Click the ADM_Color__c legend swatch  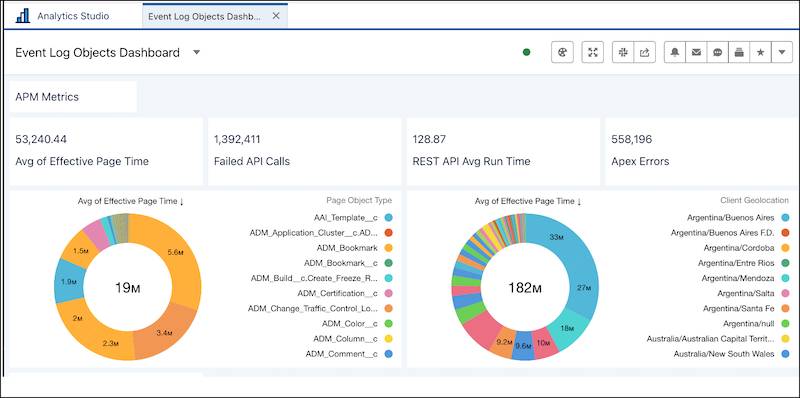(388, 324)
